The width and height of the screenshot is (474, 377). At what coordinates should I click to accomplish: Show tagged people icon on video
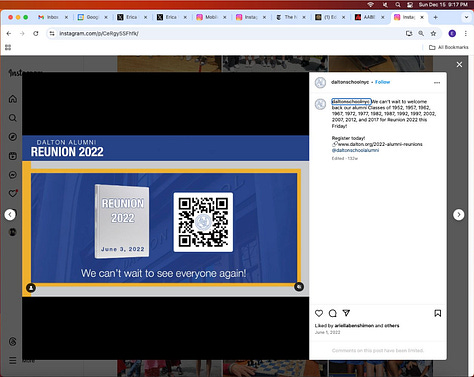31,288
